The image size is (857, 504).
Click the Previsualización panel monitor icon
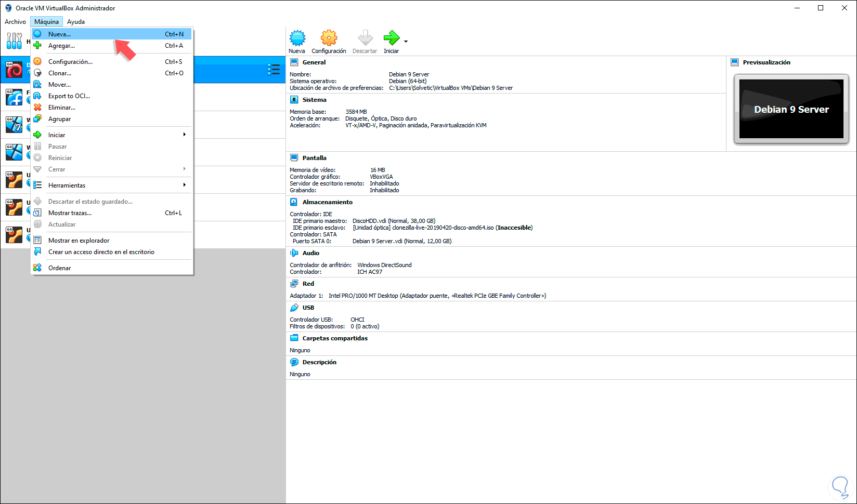click(x=735, y=62)
